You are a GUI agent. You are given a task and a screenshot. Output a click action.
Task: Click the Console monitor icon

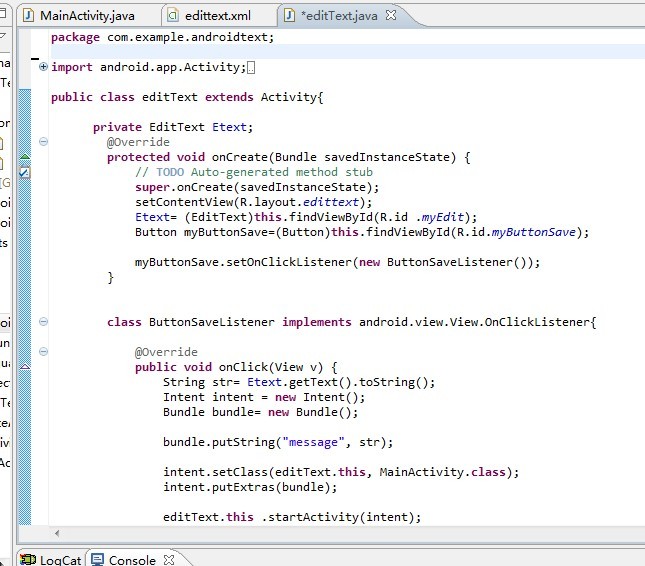click(x=97, y=560)
